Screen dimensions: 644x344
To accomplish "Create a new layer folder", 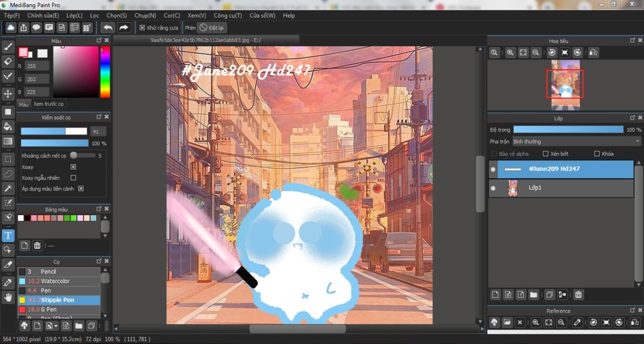I will [x=533, y=294].
